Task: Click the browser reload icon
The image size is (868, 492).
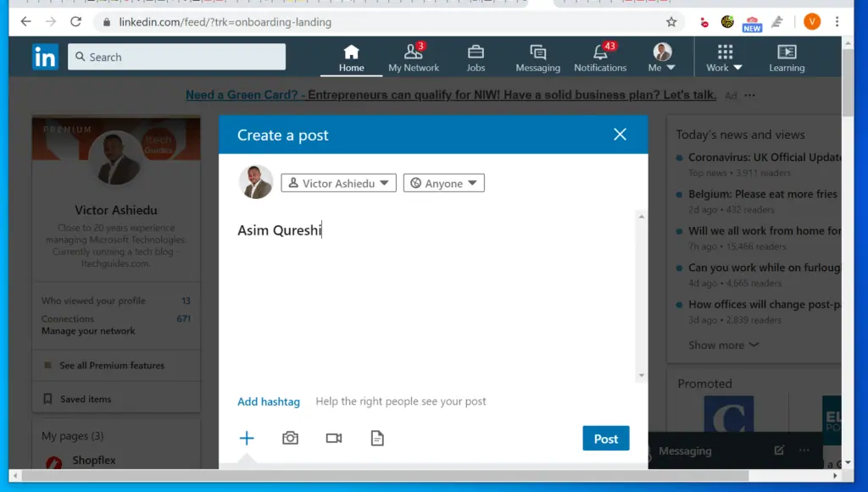Action: pos(77,23)
